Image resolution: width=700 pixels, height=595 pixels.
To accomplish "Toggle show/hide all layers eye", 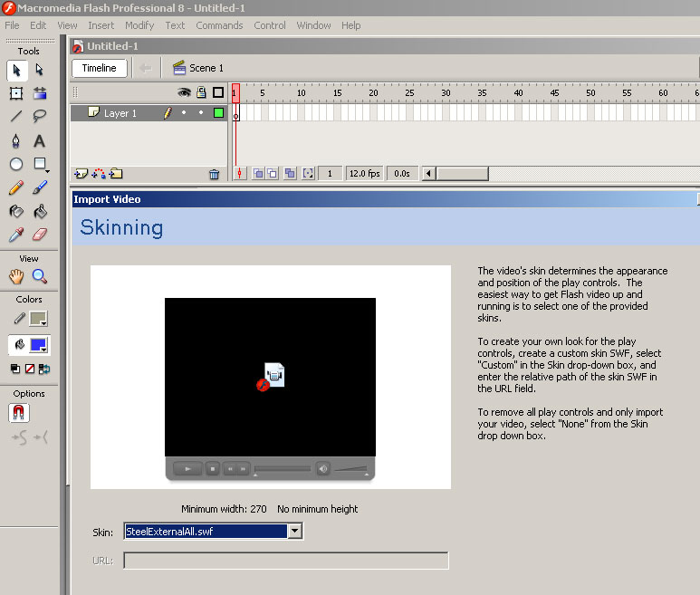I will [184, 92].
